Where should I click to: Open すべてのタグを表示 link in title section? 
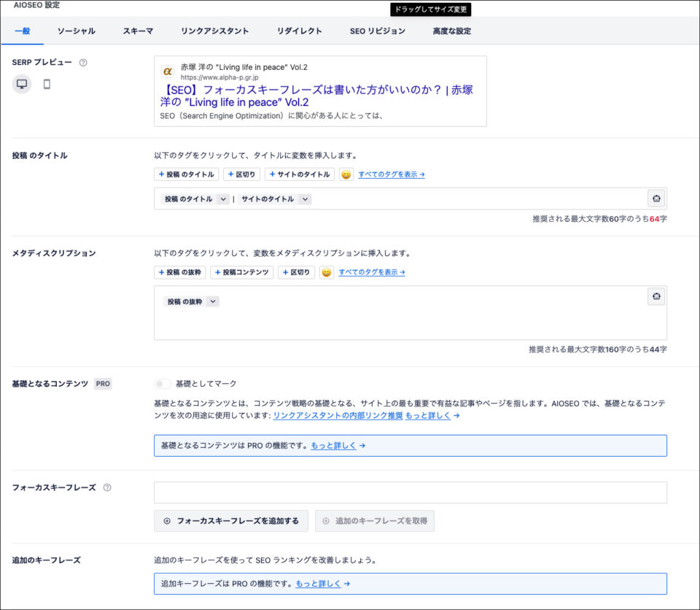(392, 174)
